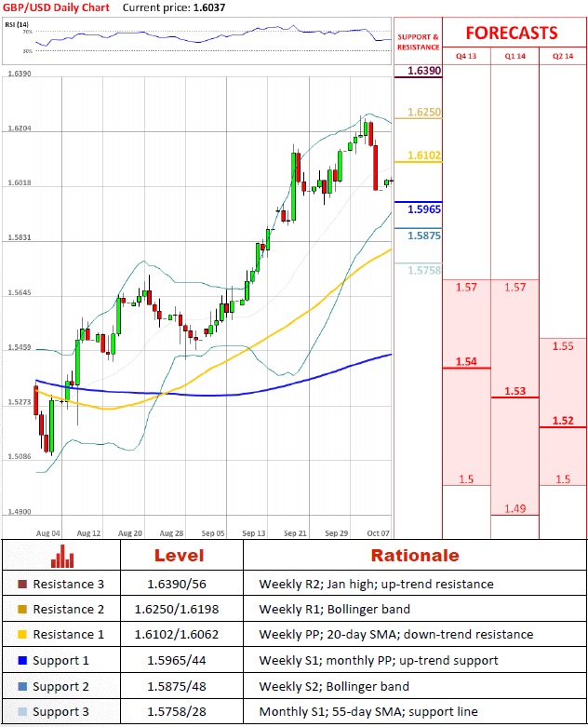Click the 1.5459 price axis label
This screenshot has width=588, height=727.
pyautogui.click(x=19, y=347)
